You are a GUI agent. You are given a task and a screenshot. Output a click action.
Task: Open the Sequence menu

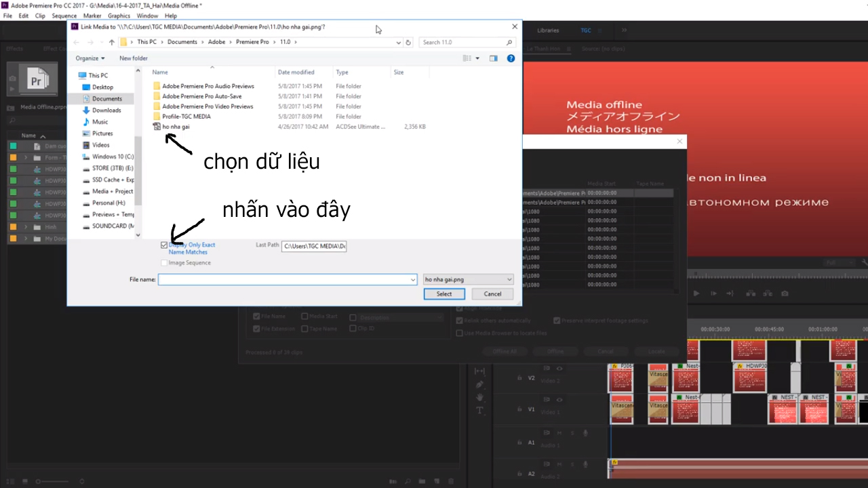[x=64, y=16]
